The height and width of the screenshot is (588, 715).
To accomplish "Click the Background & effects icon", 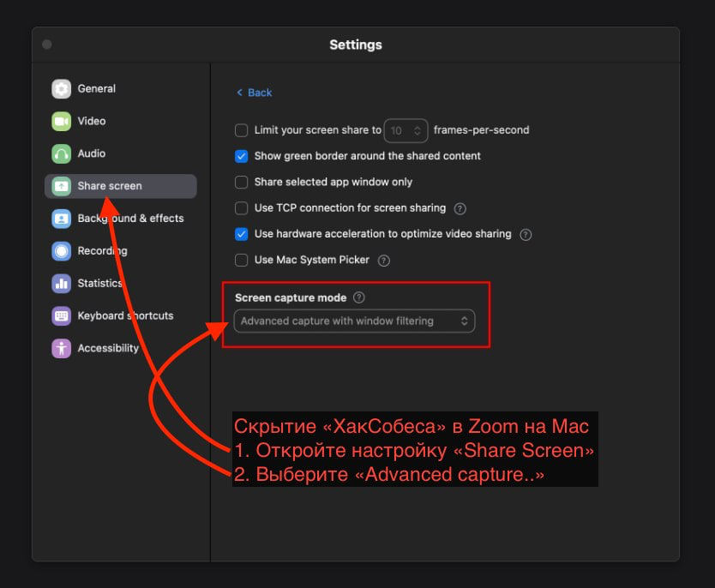I will (x=61, y=219).
